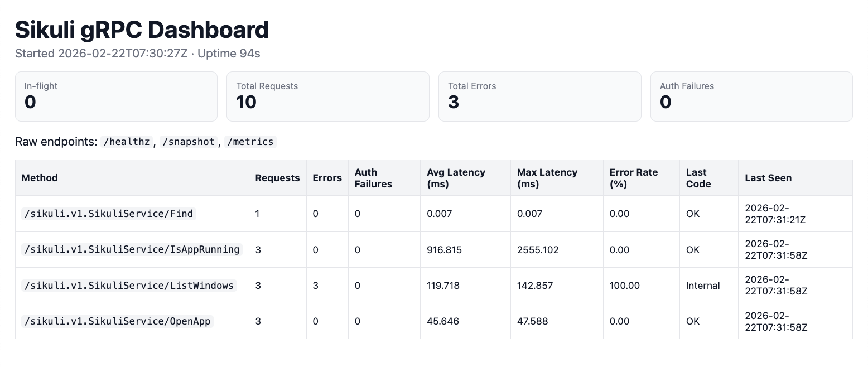Sort by the Errors column header
Viewport: 868px width, 367px height.
coord(327,177)
